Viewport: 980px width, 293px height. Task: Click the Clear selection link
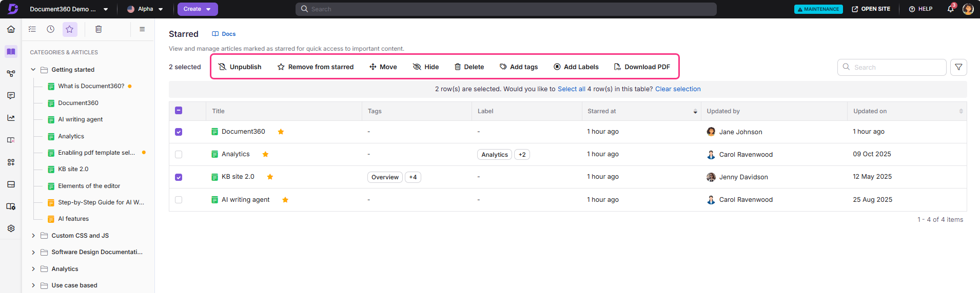[x=678, y=89]
